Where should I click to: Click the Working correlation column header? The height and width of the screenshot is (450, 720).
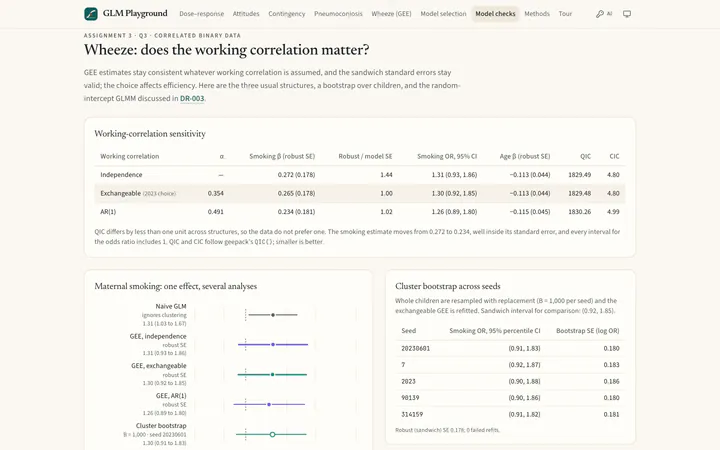[129, 156]
